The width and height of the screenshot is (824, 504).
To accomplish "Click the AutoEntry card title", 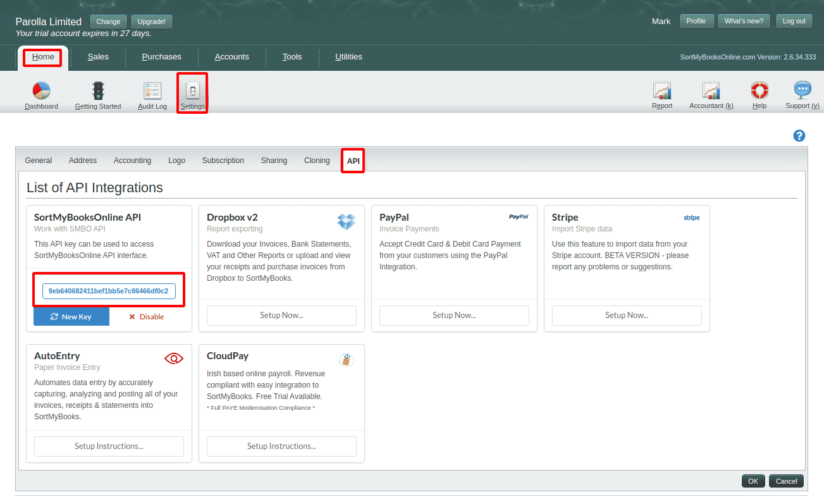I will [x=57, y=356].
